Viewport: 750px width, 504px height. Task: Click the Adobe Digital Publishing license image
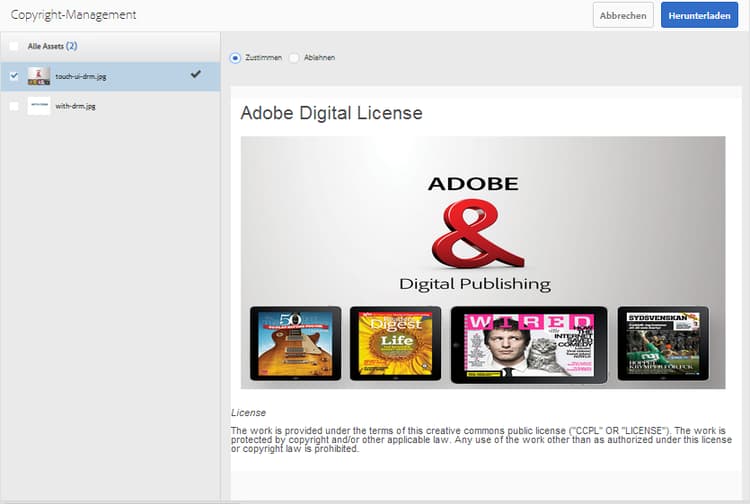click(483, 263)
